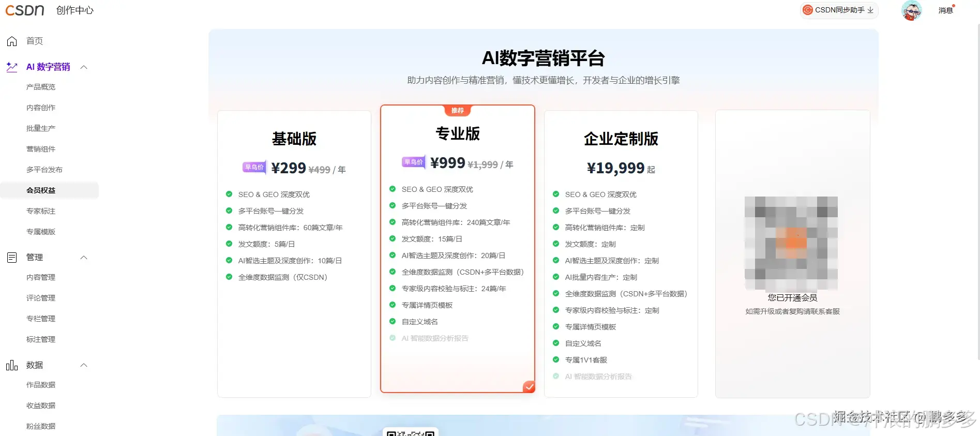Click the 数据 section label
Image resolution: width=980 pixels, height=436 pixels.
35,365
